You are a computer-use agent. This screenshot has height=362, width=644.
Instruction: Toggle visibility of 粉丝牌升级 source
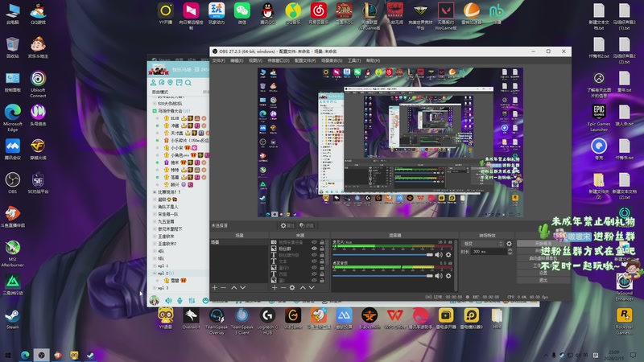tap(314, 255)
